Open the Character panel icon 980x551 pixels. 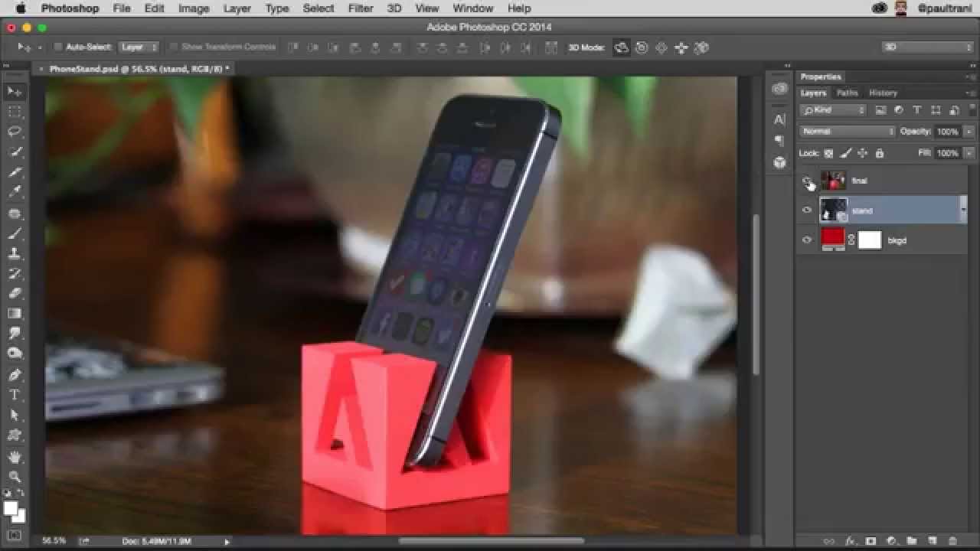point(779,119)
